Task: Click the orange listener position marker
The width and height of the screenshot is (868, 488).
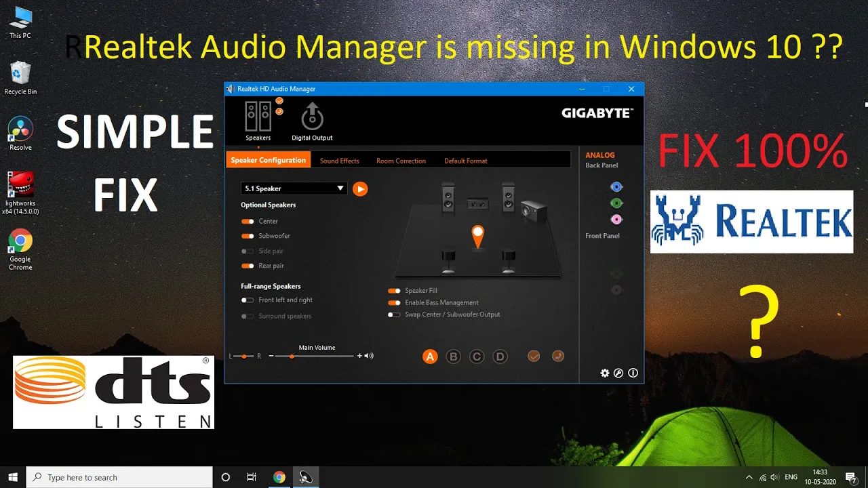Action: tap(478, 237)
